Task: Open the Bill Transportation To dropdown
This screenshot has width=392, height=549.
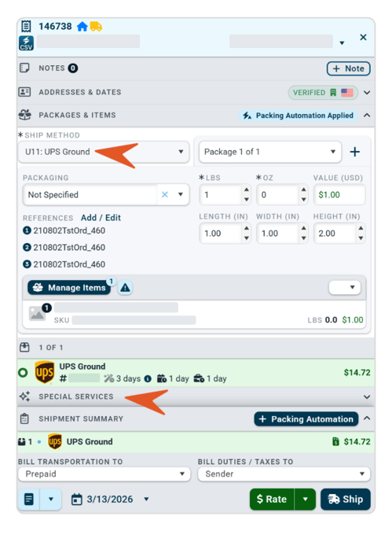Action: (x=104, y=474)
